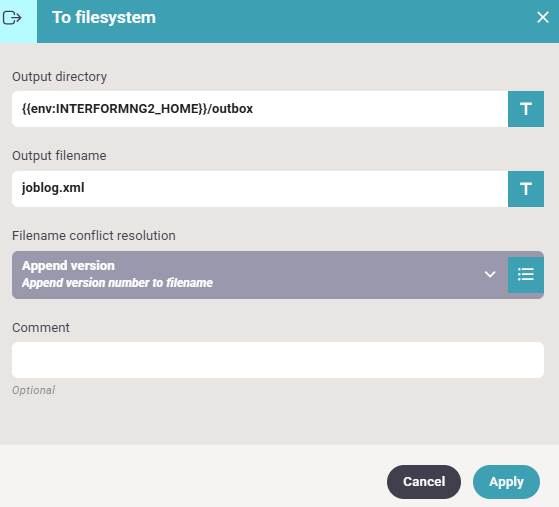The width and height of the screenshot is (559, 507).
Task: Click the 'To filesystem' dialog title
Action: pyautogui.click(x=104, y=17)
